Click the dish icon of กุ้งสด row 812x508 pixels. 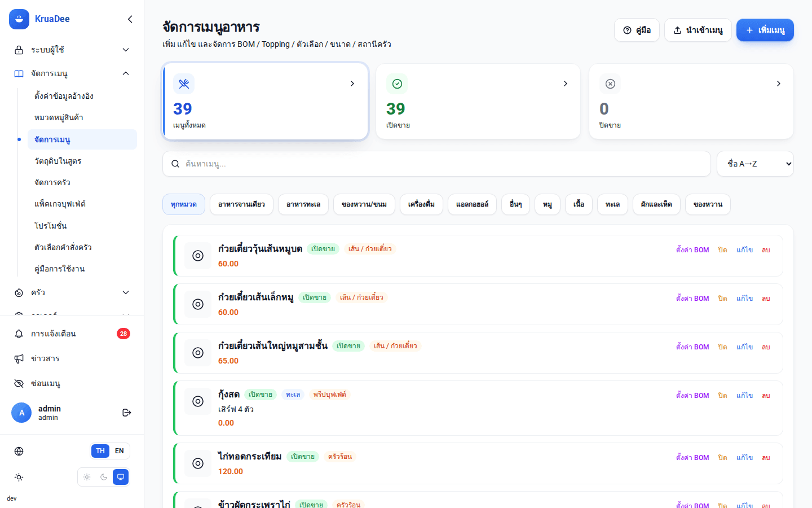tap(198, 401)
